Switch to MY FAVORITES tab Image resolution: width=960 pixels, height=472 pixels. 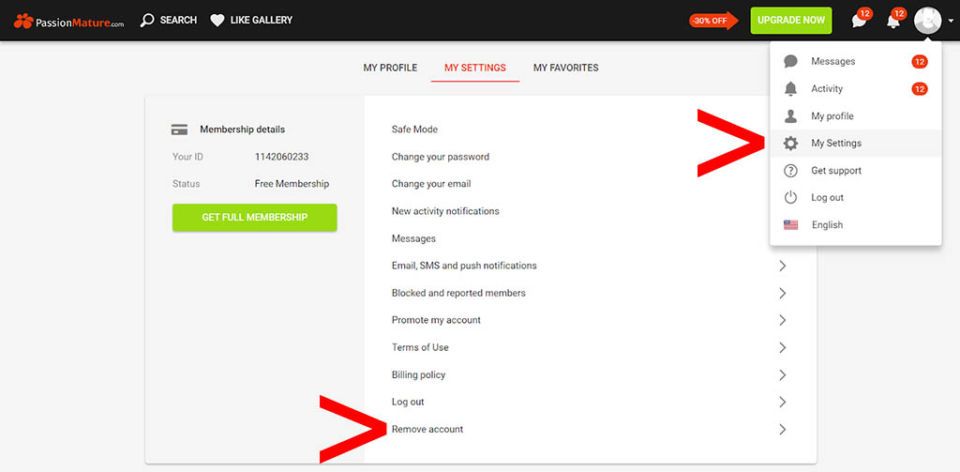566,68
